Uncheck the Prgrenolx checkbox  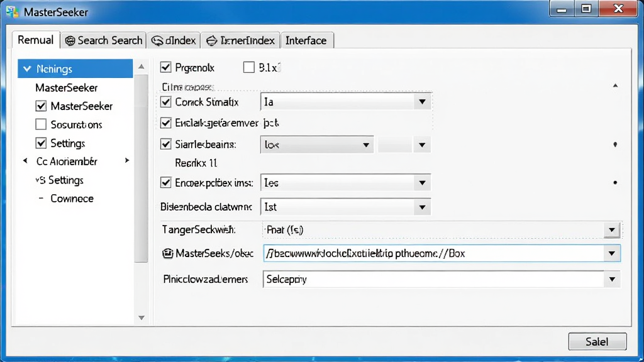(x=165, y=67)
